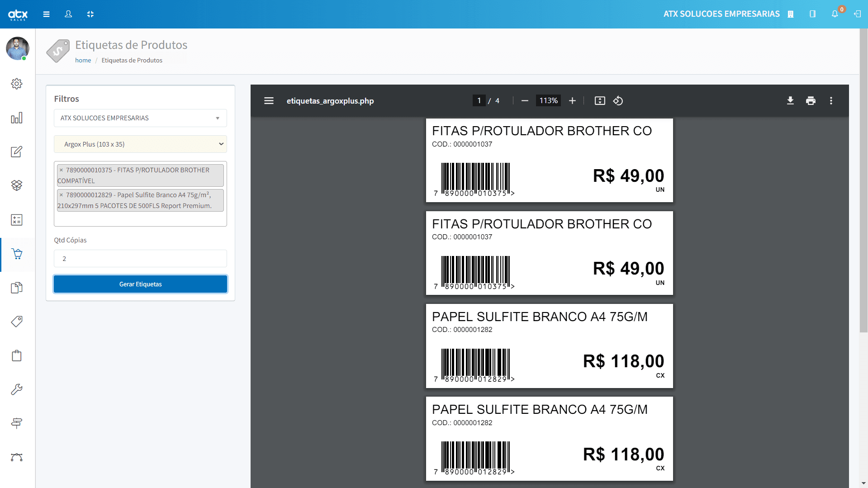Open bezier curve icon in sidebar
868x488 pixels.
(17, 457)
